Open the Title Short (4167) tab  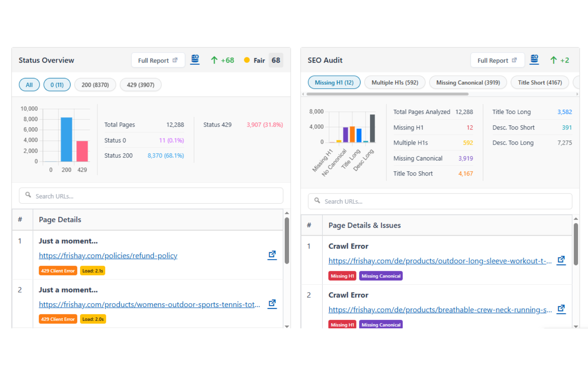coord(539,82)
